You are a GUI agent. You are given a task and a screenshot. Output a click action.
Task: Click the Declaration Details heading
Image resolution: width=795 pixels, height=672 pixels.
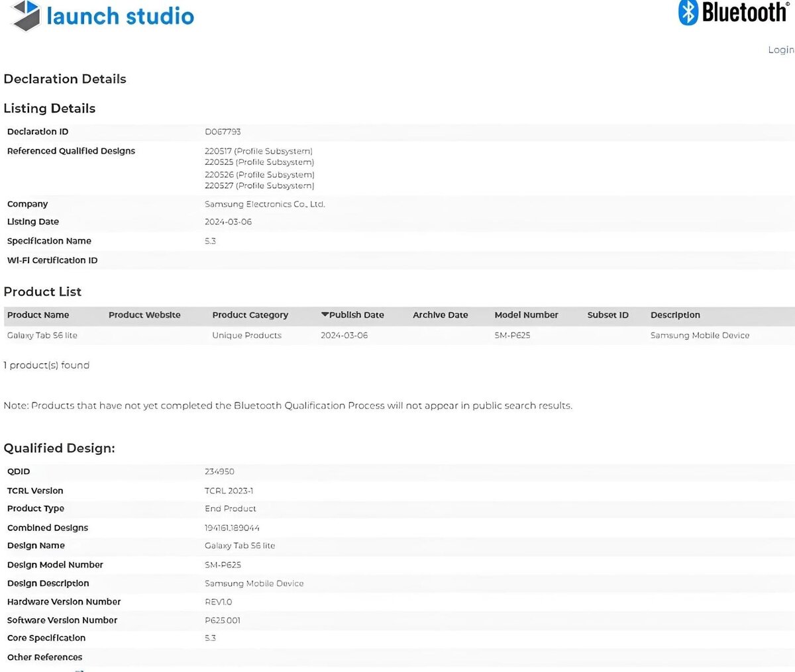coord(64,79)
